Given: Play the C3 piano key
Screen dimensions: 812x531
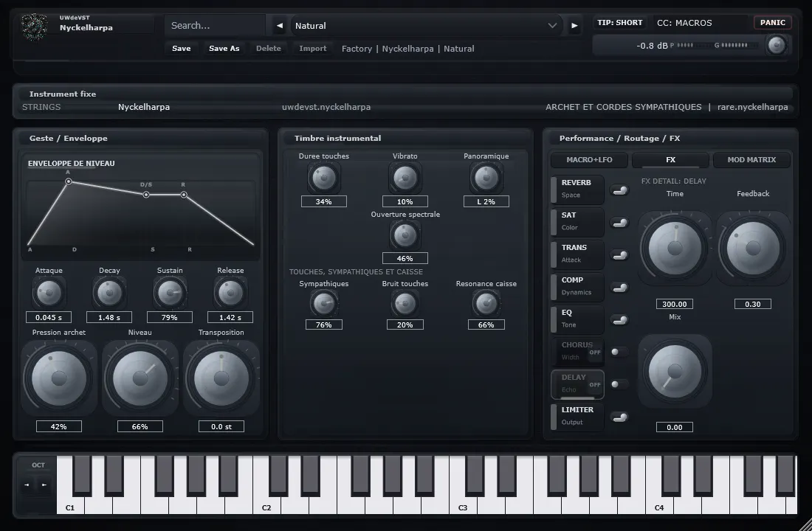Looking at the screenshot, I should pyautogui.click(x=462, y=506).
